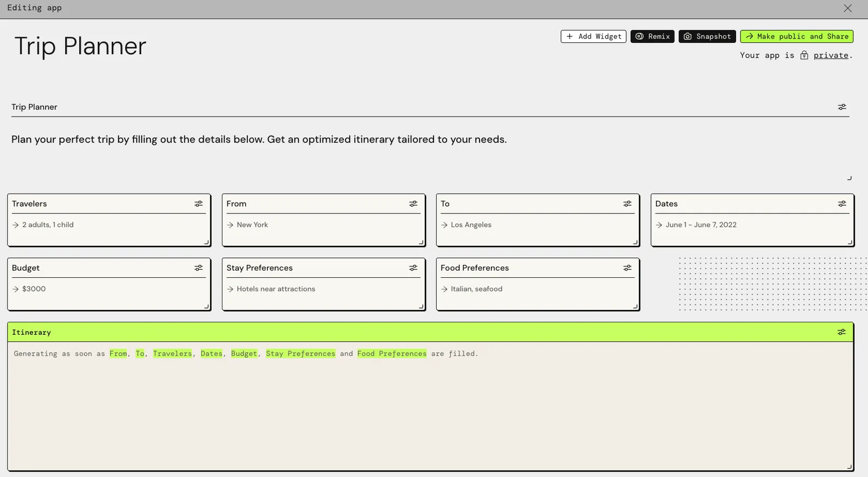Open settings icon on Travelers widget
Image resolution: width=868 pixels, height=477 pixels.
199,204
